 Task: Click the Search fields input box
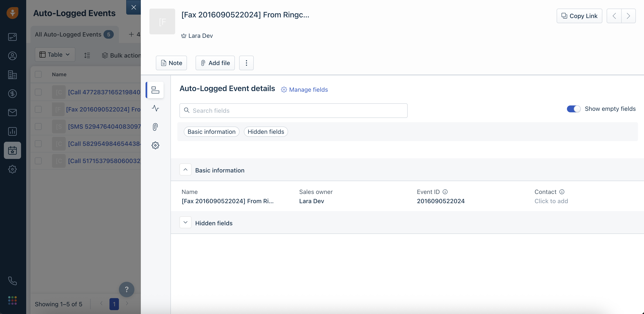[293, 111]
